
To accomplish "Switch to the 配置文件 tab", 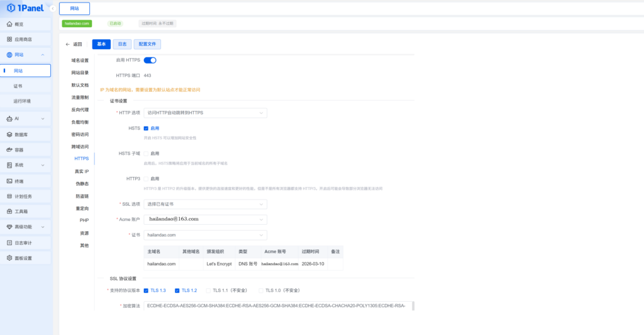I will tap(147, 44).
